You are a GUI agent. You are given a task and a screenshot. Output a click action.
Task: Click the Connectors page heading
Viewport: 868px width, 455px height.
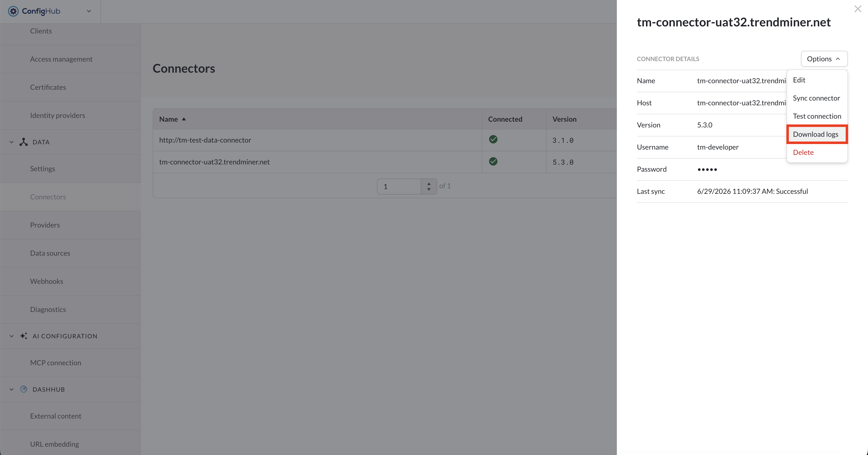184,68
